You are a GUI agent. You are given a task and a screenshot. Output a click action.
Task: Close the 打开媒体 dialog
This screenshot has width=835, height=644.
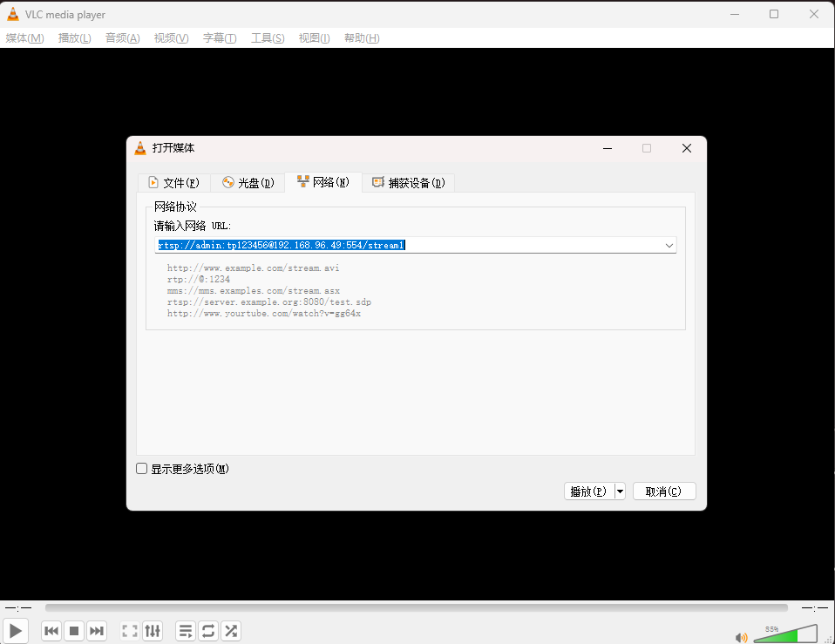[687, 148]
